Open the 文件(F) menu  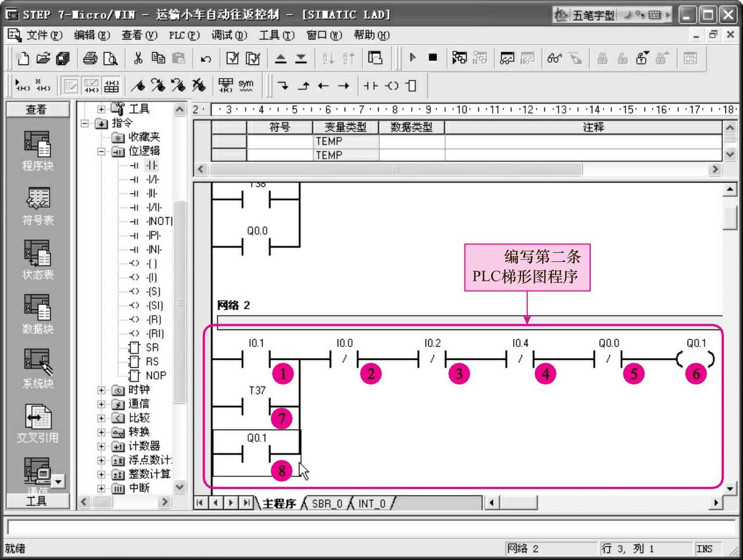44,35
